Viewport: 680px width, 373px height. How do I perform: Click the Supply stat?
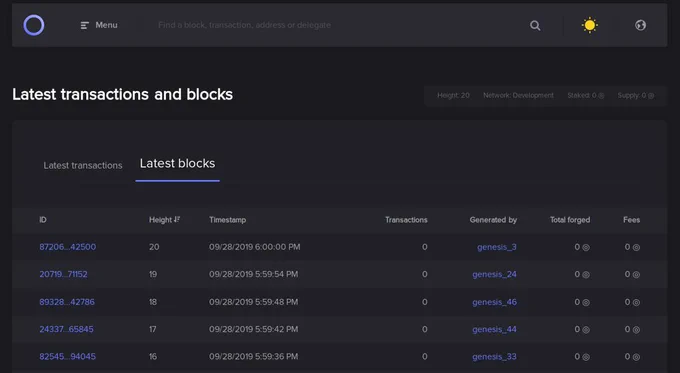(636, 95)
